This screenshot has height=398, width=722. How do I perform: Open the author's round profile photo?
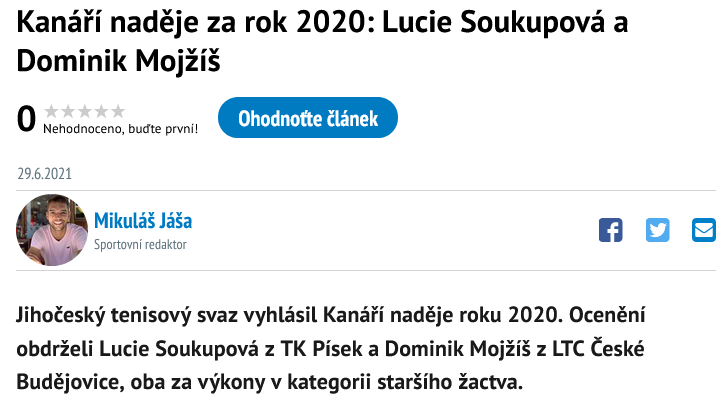pyautogui.click(x=52, y=230)
